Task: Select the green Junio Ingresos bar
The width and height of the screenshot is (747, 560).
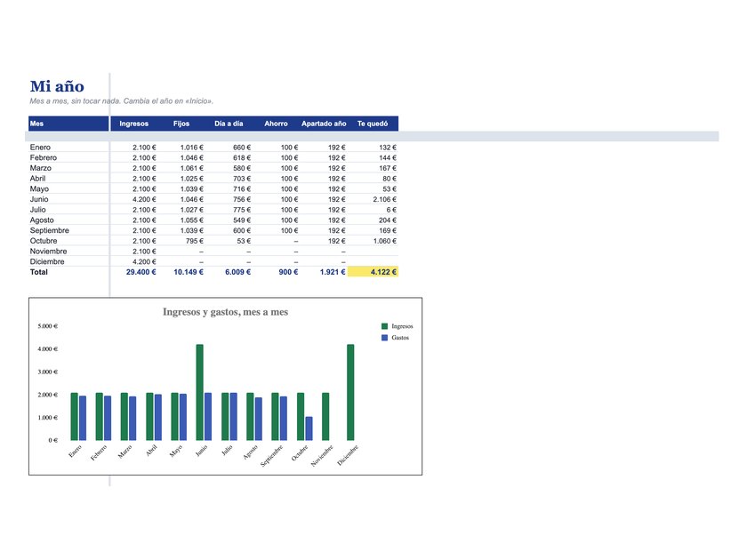Action: click(199, 392)
